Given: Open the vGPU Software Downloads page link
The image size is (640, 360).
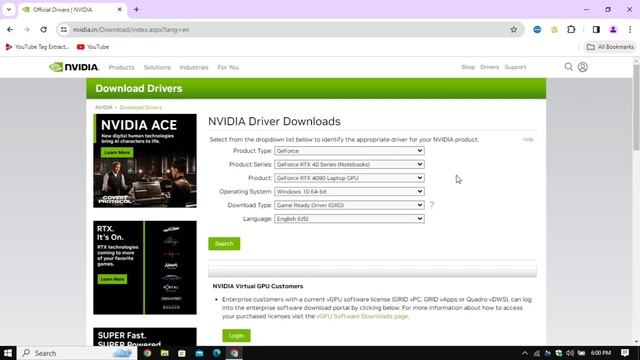Looking at the screenshot, I should (x=362, y=316).
